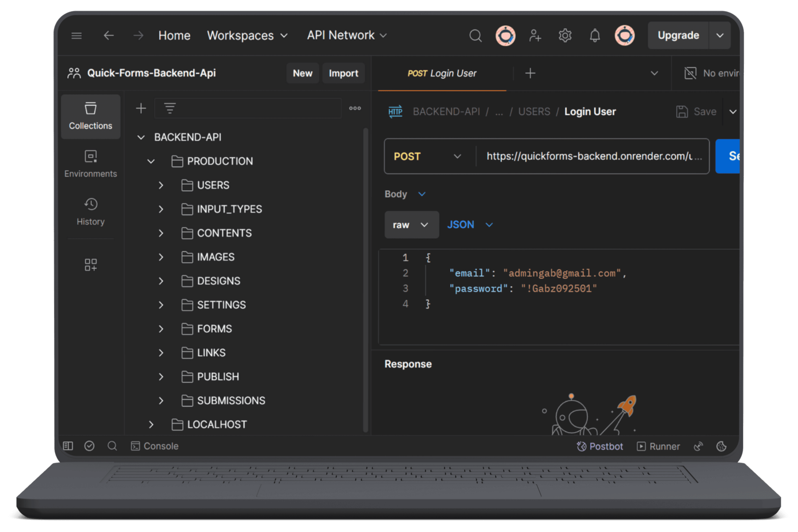The height and width of the screenshot is (532, 798).
Task: Open the collections three-dot options menu
Action: click(355, 109)
